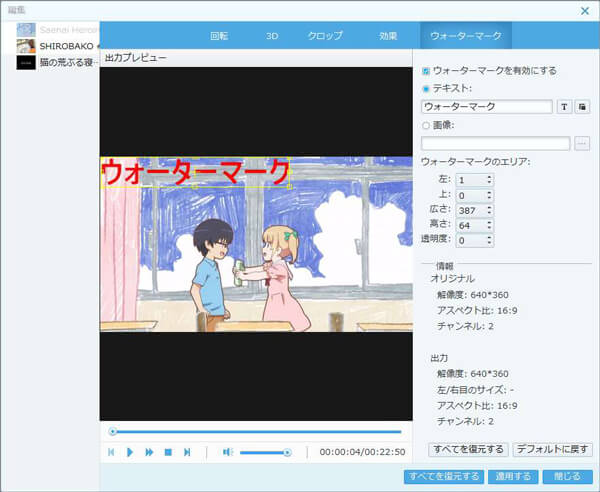Toggle ウォーターマークを有効にする checkbox
The width and height of the screenshot is (600, 492).
(x=426, y=71)
